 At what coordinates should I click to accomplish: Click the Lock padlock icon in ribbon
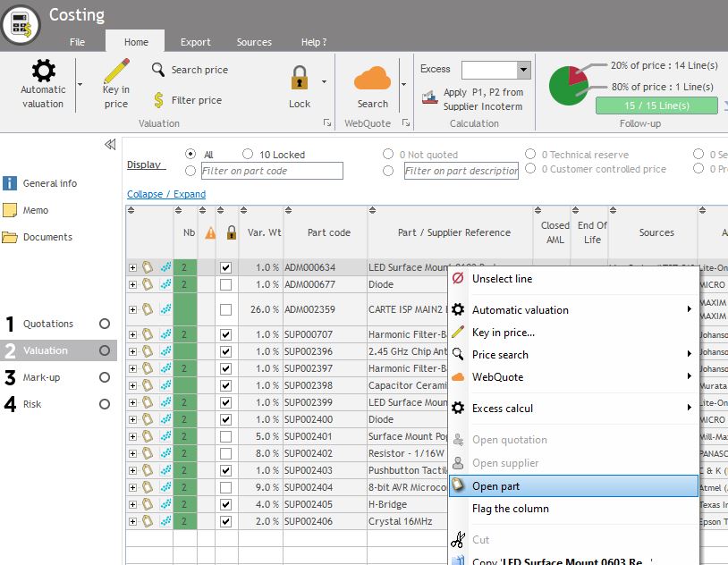tap(300, 78)
